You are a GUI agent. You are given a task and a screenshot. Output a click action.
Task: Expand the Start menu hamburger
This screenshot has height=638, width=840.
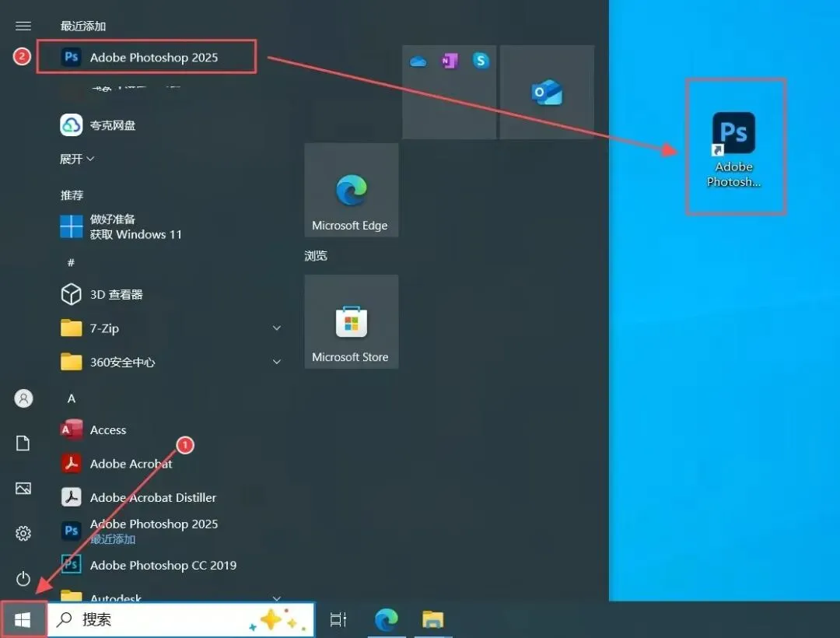click(x=23, y=26)
